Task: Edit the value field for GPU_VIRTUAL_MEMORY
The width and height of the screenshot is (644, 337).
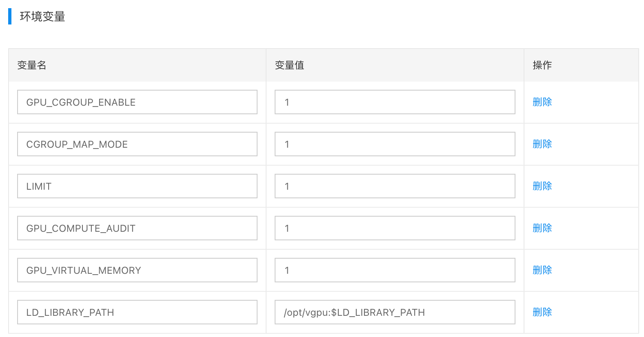Action: point(395,270)
